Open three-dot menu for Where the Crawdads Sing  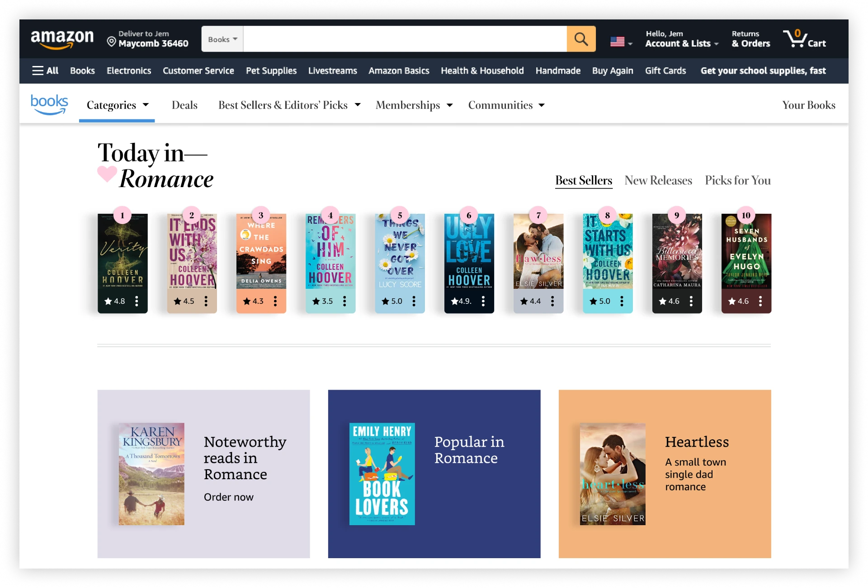[x=275, y=301]
